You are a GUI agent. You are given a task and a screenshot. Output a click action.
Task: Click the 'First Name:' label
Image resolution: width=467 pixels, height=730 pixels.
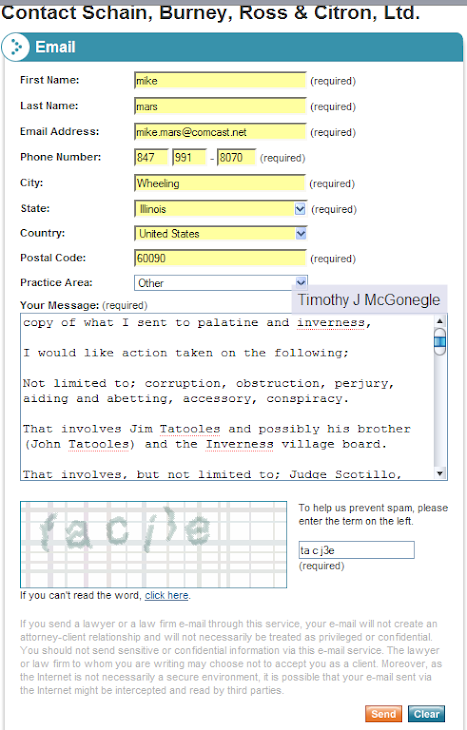[49, 80]
